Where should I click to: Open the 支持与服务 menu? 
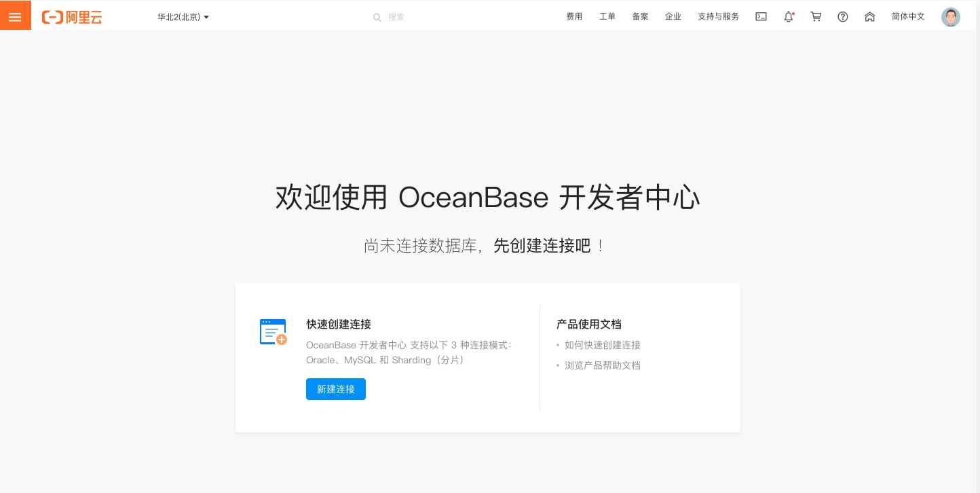point(718,17)
